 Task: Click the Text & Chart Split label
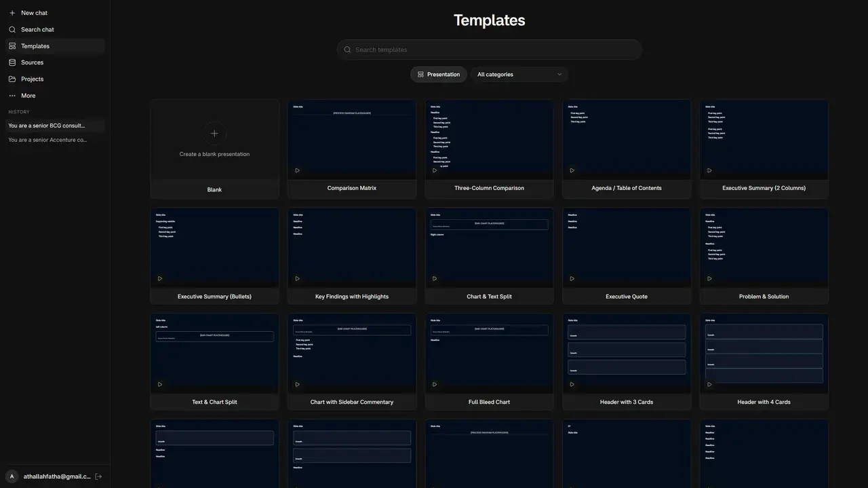[x=214, y=402]
